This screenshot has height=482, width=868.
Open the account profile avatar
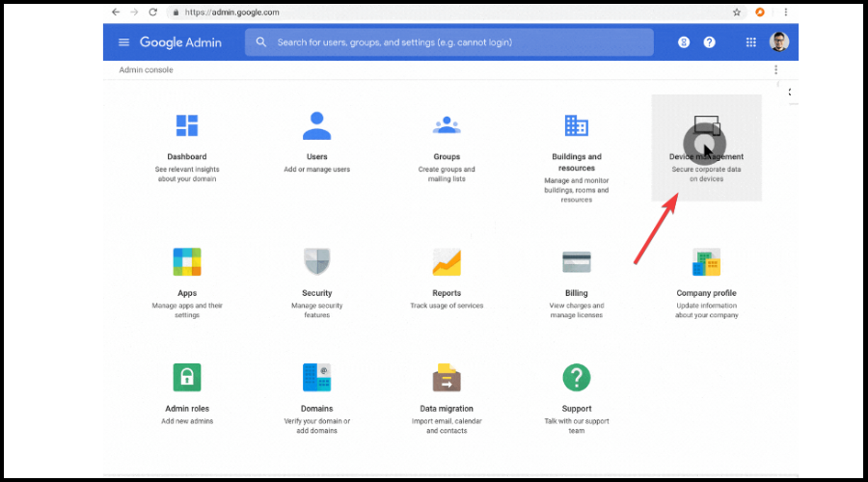779,41
